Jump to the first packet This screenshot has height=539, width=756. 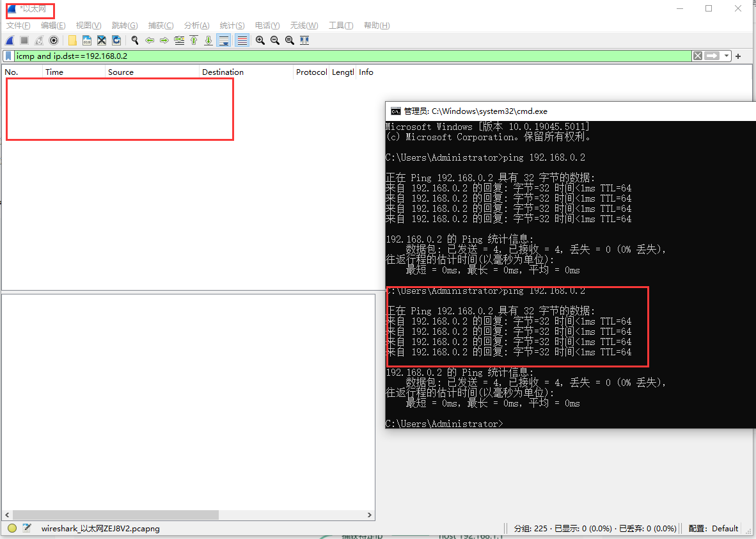click(x=194, y=40)
